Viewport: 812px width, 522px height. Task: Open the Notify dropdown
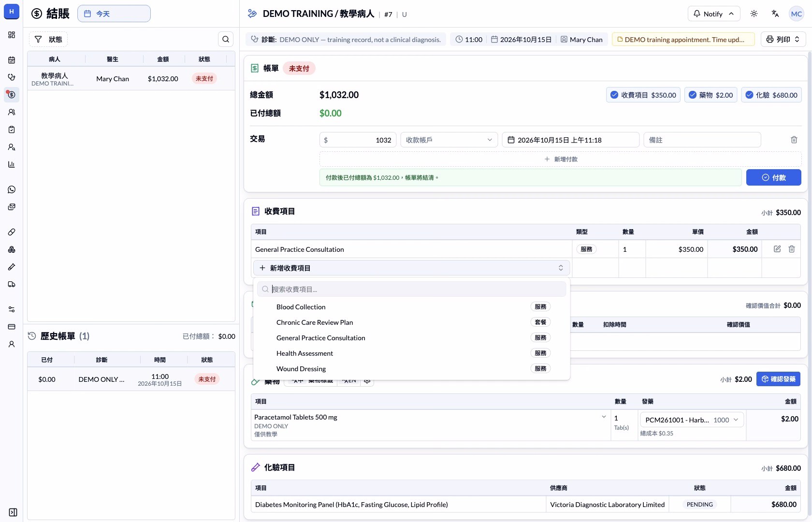point(713,14)
